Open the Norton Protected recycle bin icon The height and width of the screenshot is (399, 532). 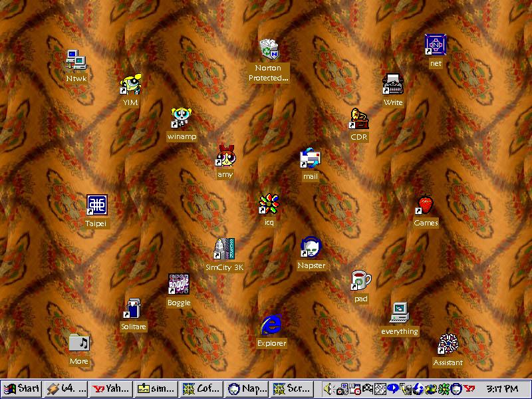point(269,50)
